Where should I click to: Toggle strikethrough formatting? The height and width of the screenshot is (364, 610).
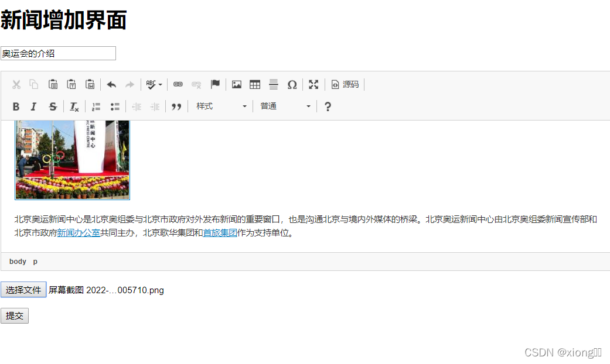(x=53, y=107)
